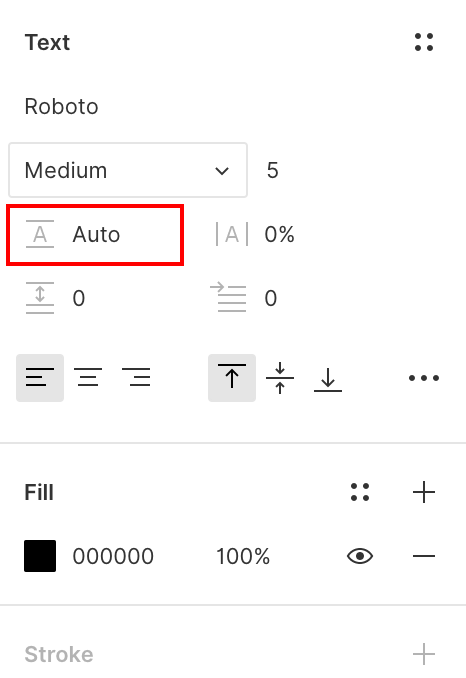Click the paragraph spacing icon
This screenshot has height=678, width=466.
tap(40, 298)
